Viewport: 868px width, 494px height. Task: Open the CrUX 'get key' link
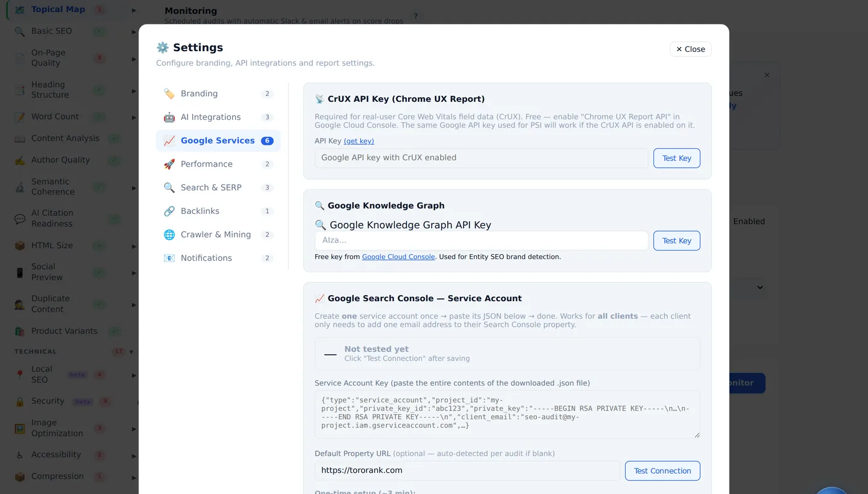(359, 141)
